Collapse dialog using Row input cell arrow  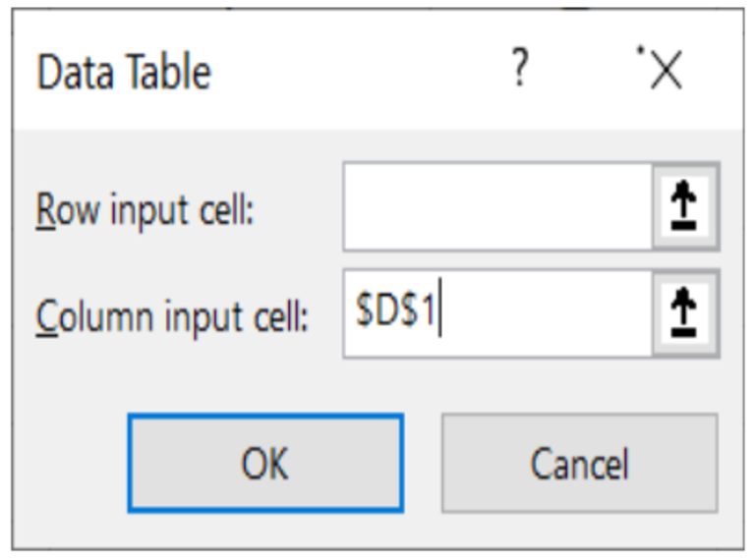(687, 207)
